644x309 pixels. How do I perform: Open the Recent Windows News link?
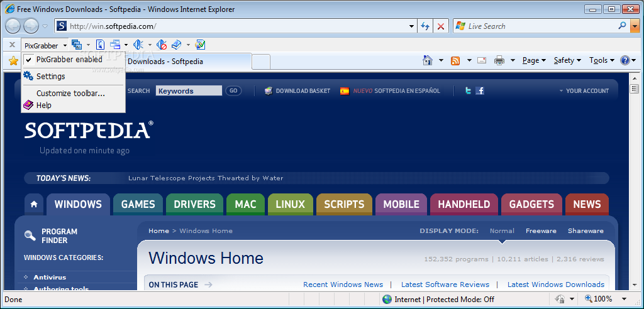[x=343, y=285]
